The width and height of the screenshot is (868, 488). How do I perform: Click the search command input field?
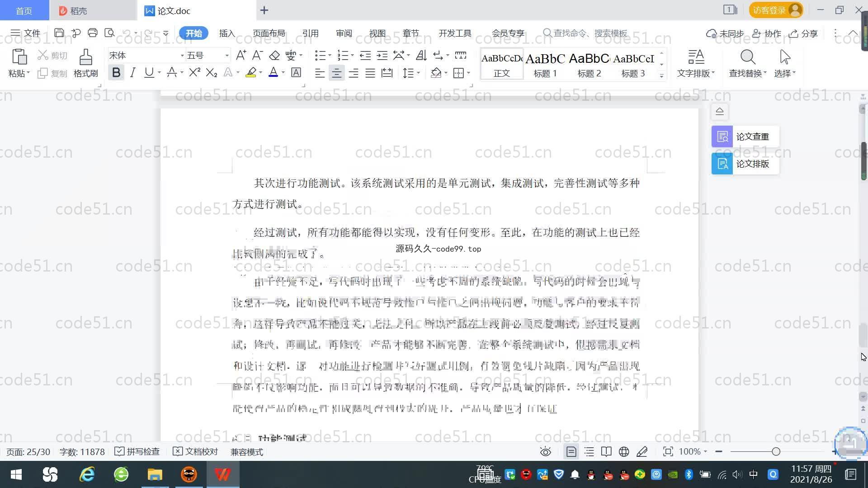585,33
